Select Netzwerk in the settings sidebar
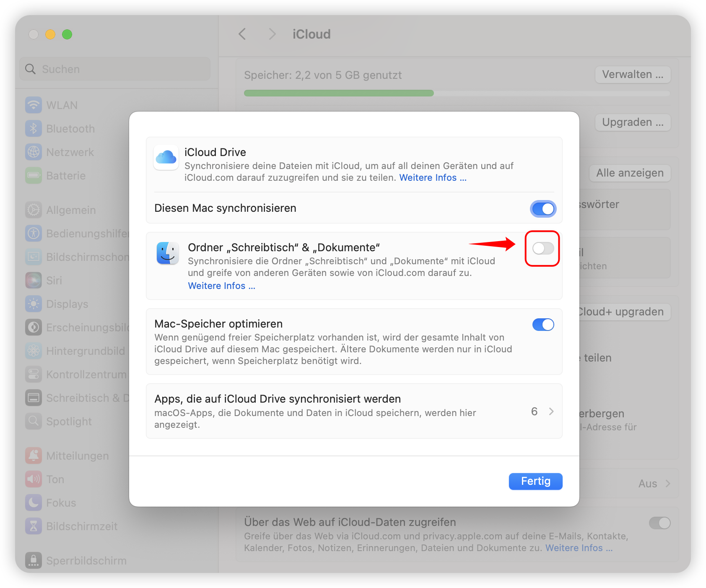 (x=70, y=152)
